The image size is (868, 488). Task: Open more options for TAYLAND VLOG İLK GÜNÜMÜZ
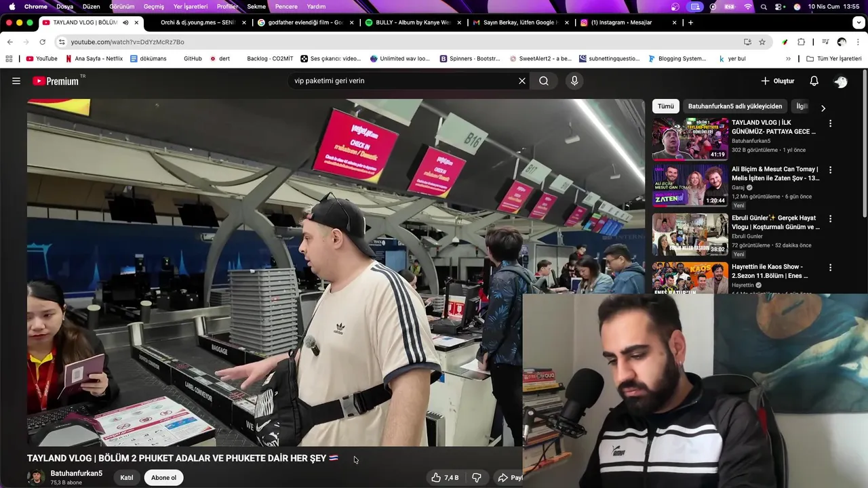click(x=830, y=123)
